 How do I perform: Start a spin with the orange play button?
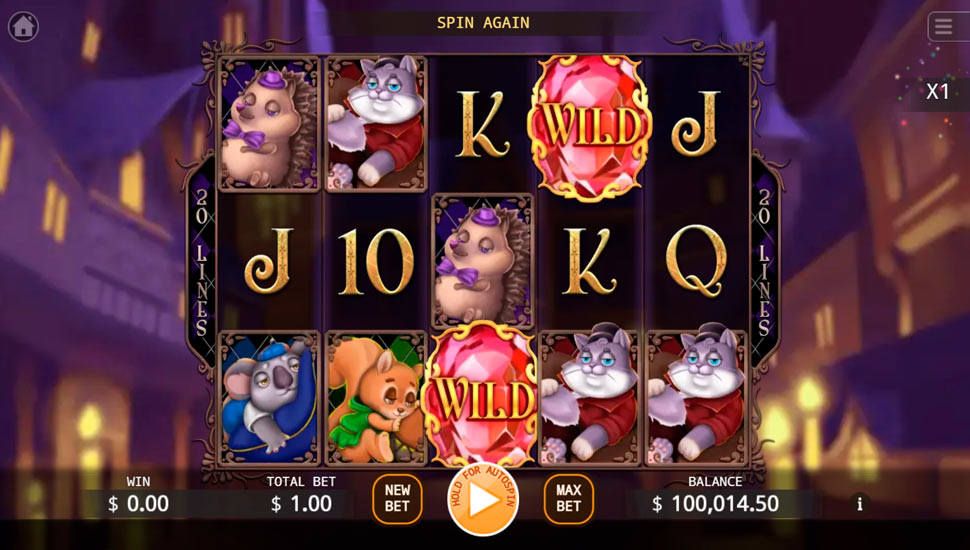tap(483, 500)
